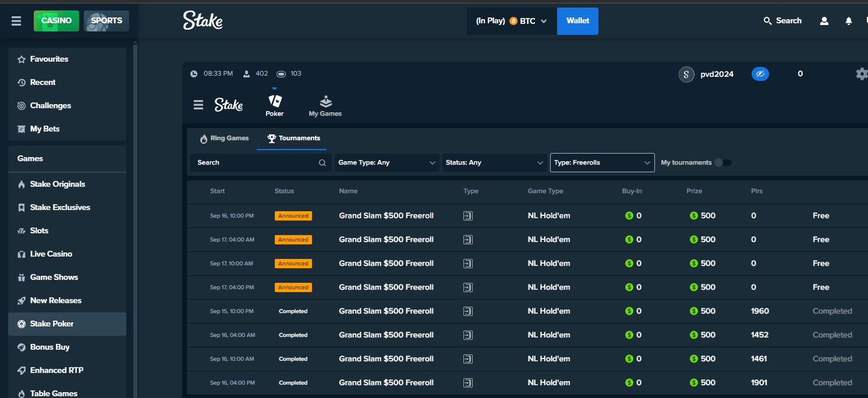Open Enhanced RTP in the sidebar
This screenshot has width=868, height=398.
(67, 371)
